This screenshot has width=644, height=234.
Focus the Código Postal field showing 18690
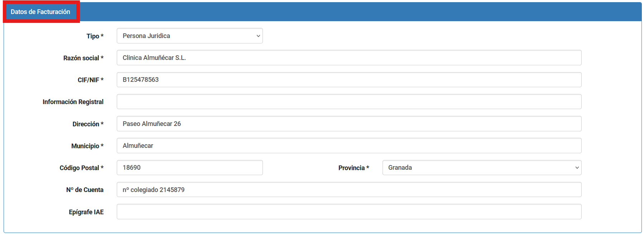coord(189,168)
